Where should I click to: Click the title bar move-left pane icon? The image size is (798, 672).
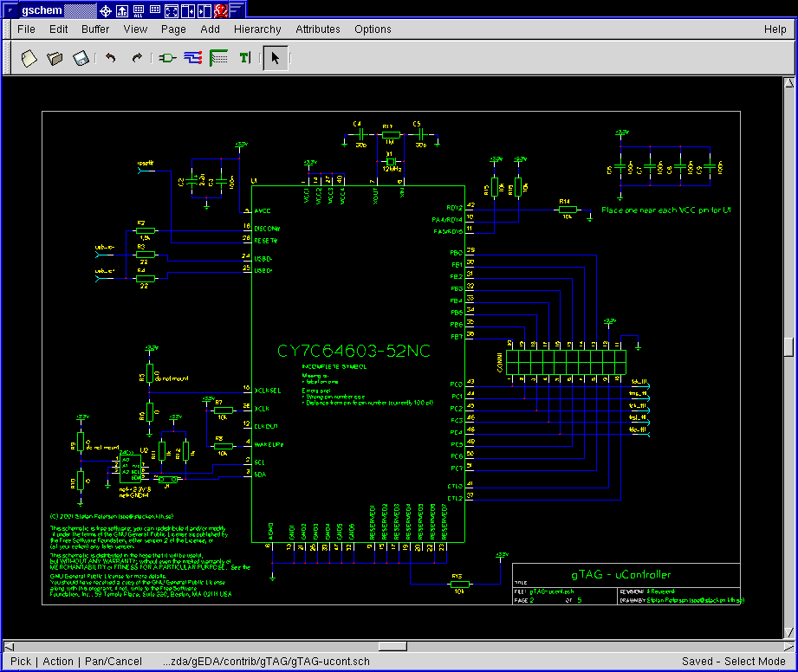click(x=188, y=10)
